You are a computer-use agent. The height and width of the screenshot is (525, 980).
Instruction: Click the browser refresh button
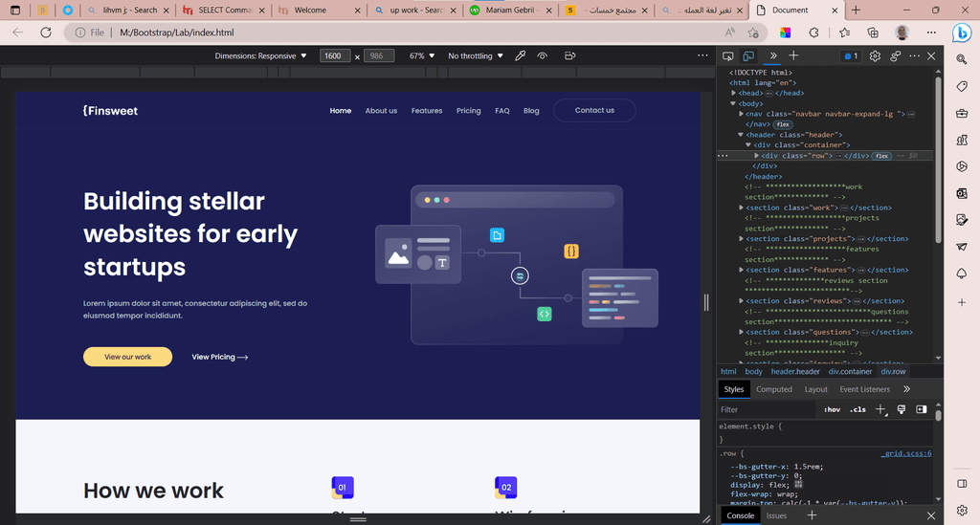pos(46,33)
